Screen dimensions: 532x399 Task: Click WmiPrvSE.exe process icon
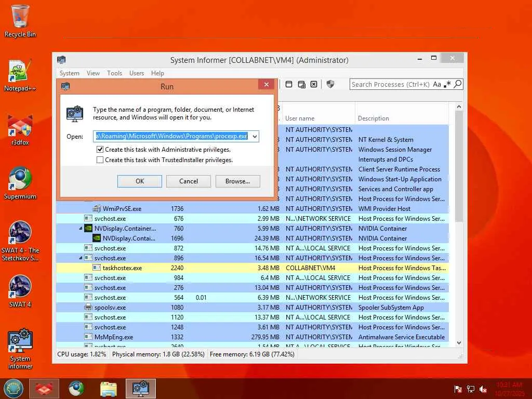click(x=97, y=209)
